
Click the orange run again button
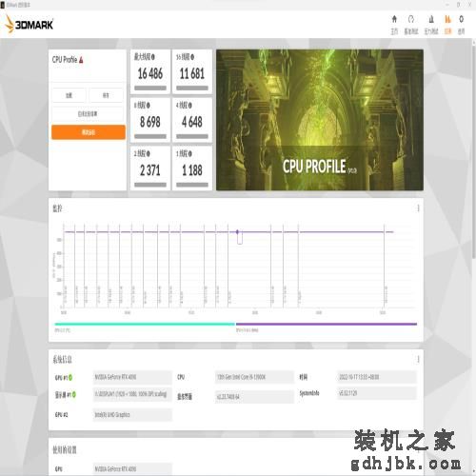[89, 132]
